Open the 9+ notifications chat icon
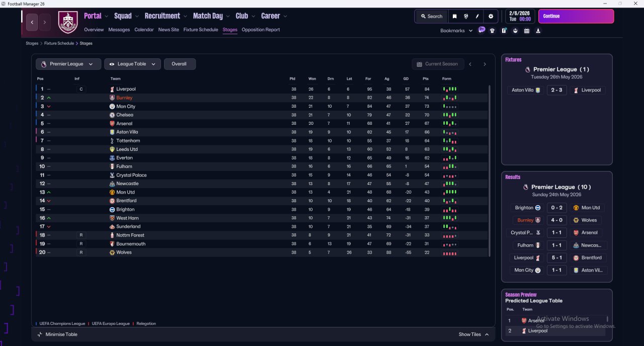The image size is (644, 346). point(481,30)
